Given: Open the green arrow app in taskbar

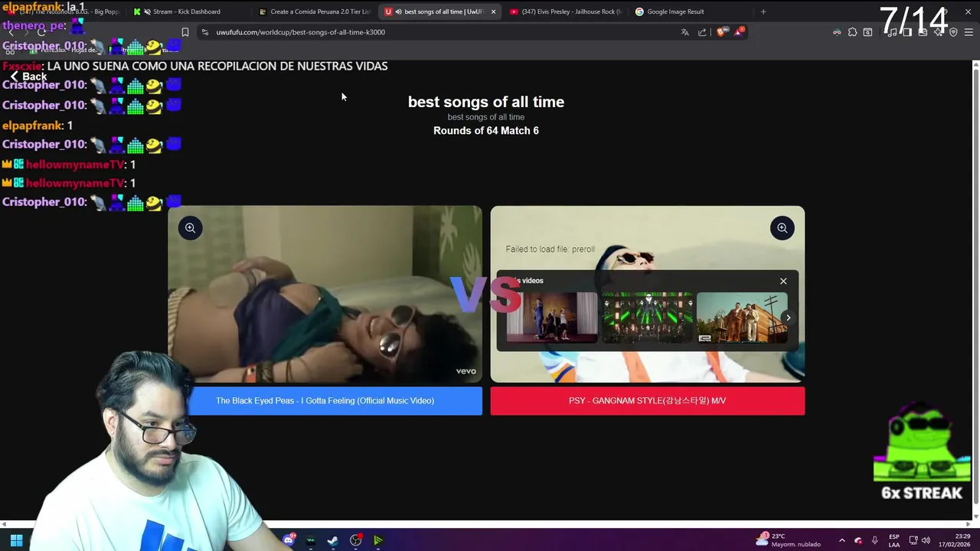Looking at the screenshot, I should click(377, 540).
